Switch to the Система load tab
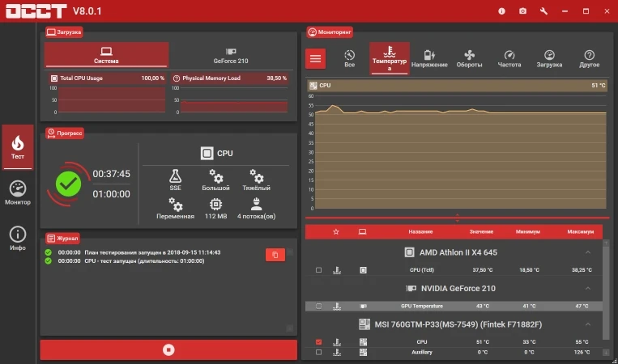 pos(106,55)
